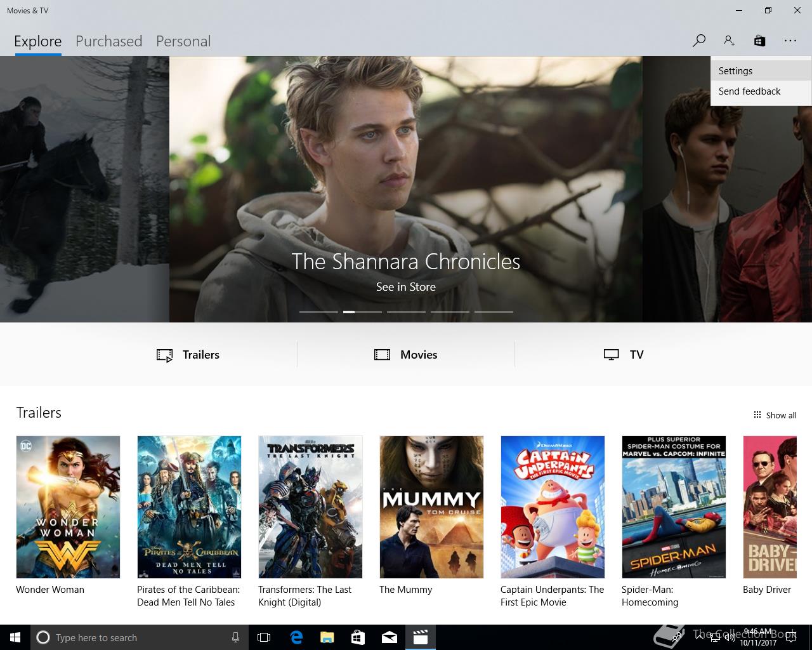This screenshot has height=650, width=812.
Task: Click The Mummy title text
Action: 406,590
